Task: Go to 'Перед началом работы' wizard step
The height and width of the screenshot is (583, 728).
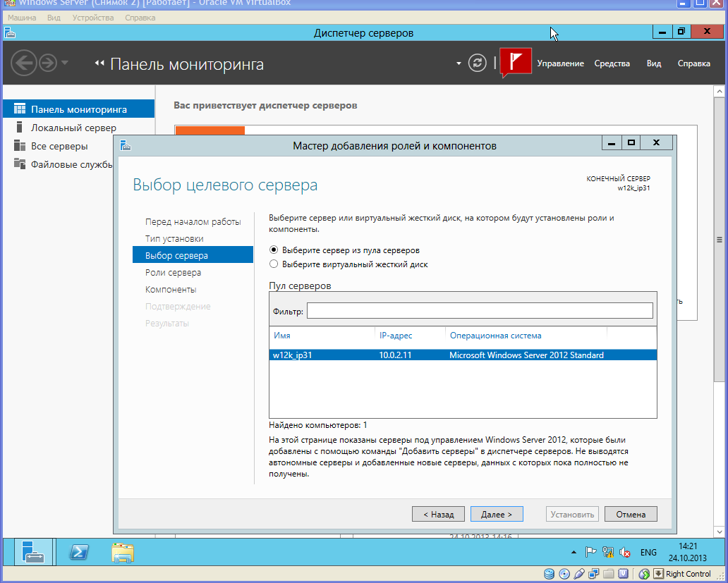Action: click(x=193, y=221)
